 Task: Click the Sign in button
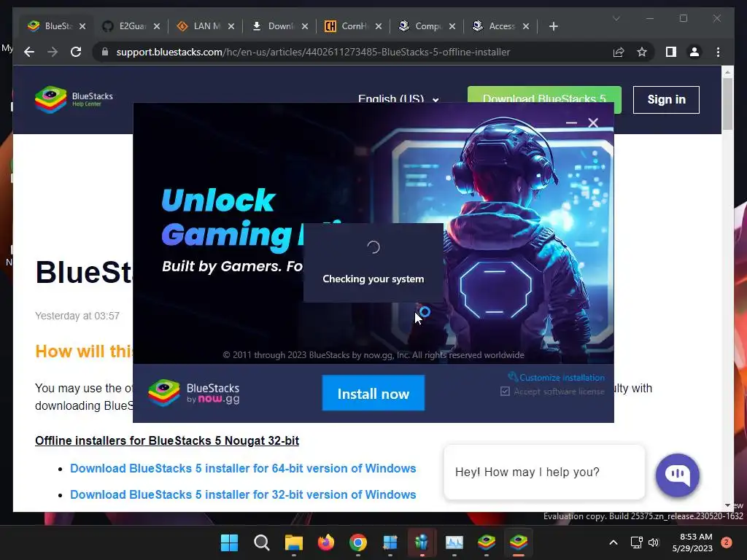click(x=666, y=99)
